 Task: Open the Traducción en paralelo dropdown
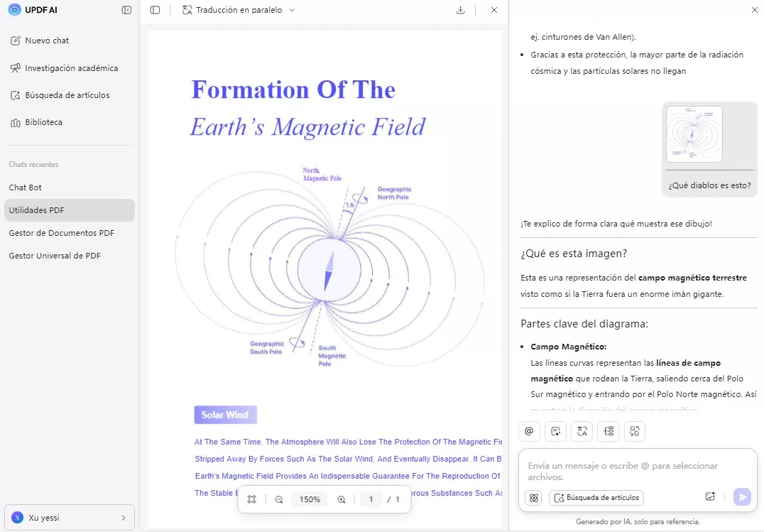tap(239, 10)
